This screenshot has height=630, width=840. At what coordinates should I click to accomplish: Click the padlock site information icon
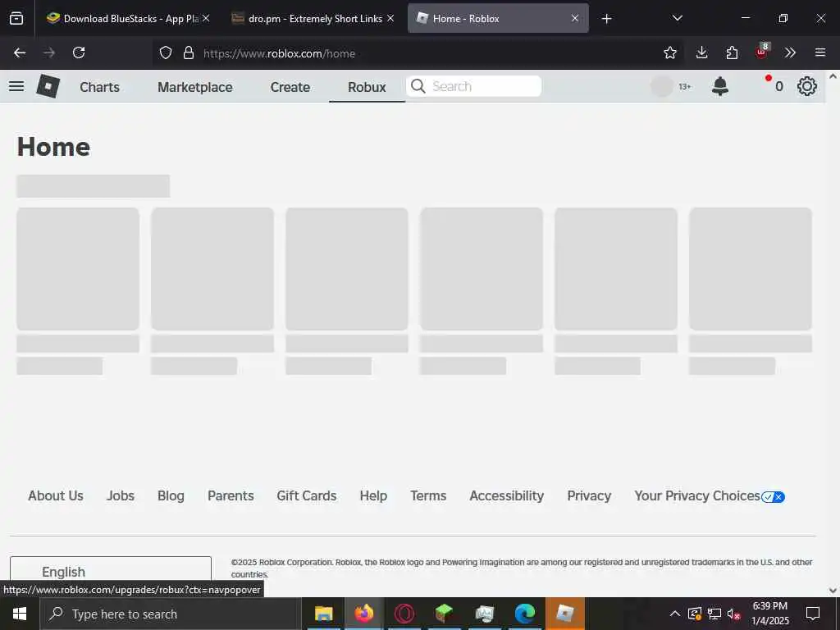(x=188, y=52)
